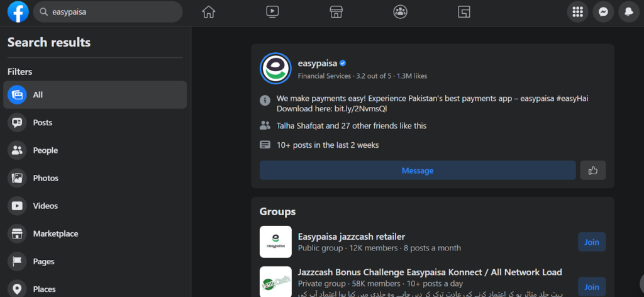This screenshot has height=297, width=644.
Task: Select the All filter
Action: pos(95,95)
